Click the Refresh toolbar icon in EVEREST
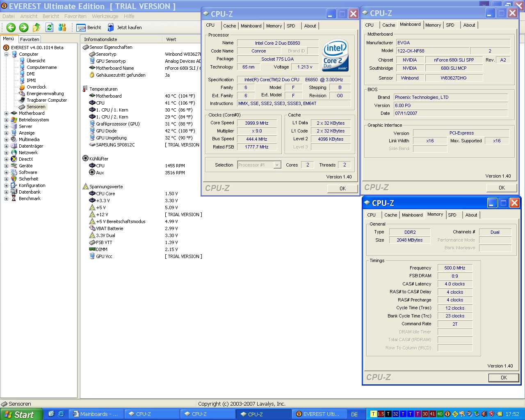 click(50, 27)
